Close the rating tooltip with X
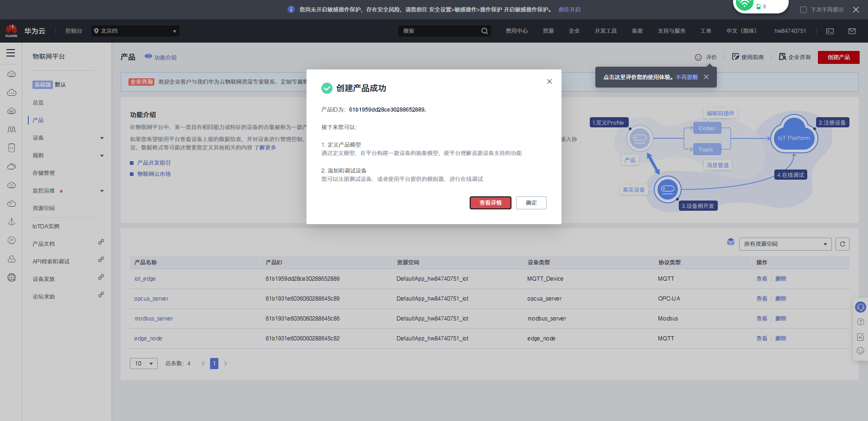This screenshot has height=421, width=868. (706, 77)
